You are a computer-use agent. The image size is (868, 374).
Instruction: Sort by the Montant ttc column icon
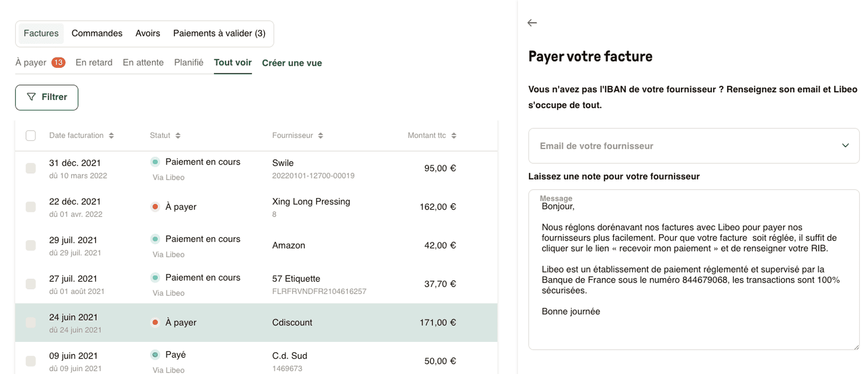[454, 135]
